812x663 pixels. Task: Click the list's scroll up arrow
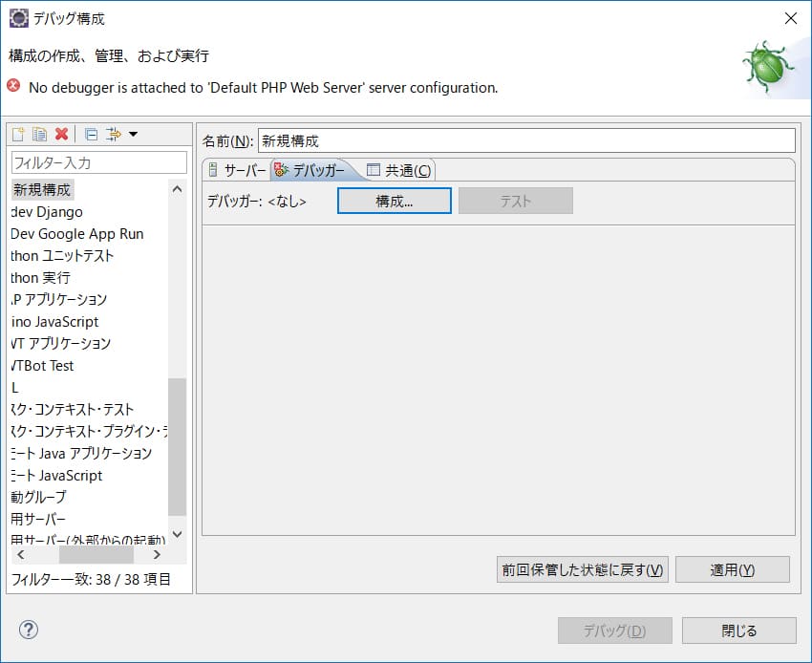(177, 189)
